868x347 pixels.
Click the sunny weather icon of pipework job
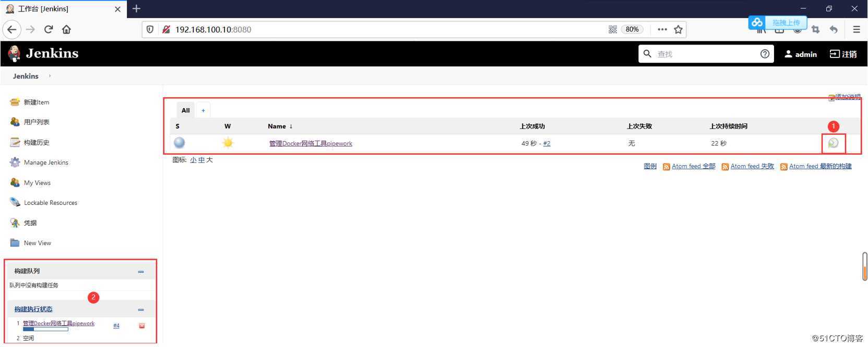click(228, 143)
